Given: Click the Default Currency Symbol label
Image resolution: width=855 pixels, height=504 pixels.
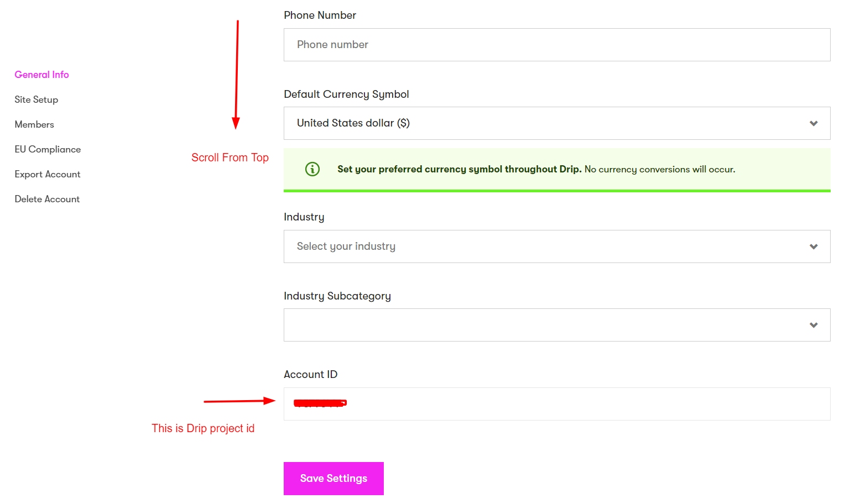Looking at the screenshot, I should pyautogui.click(x=346, y=95).
